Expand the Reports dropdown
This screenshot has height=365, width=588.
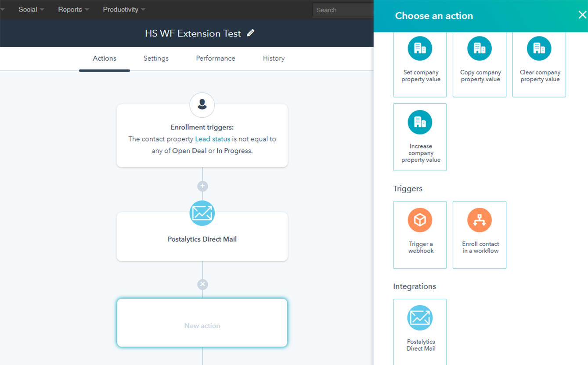point(70,9)
